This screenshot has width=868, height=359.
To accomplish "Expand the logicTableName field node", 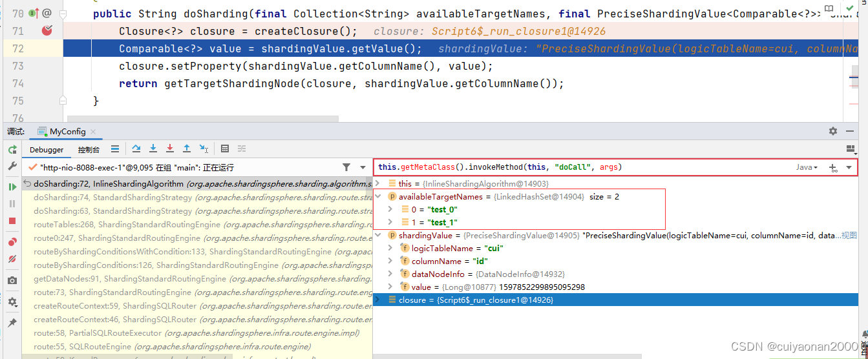I will [x=390, y=248].
